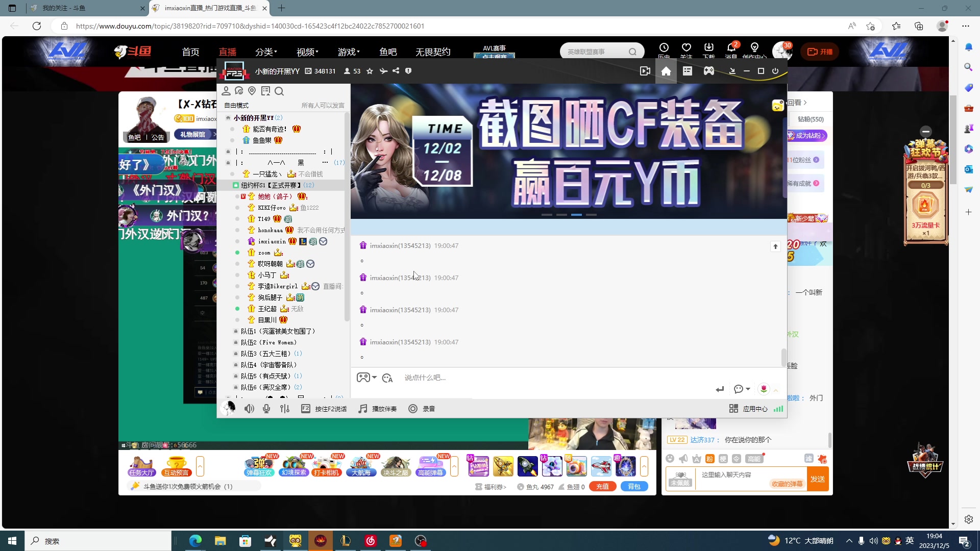Open the 大航海 activity icon

pos(361,466)
